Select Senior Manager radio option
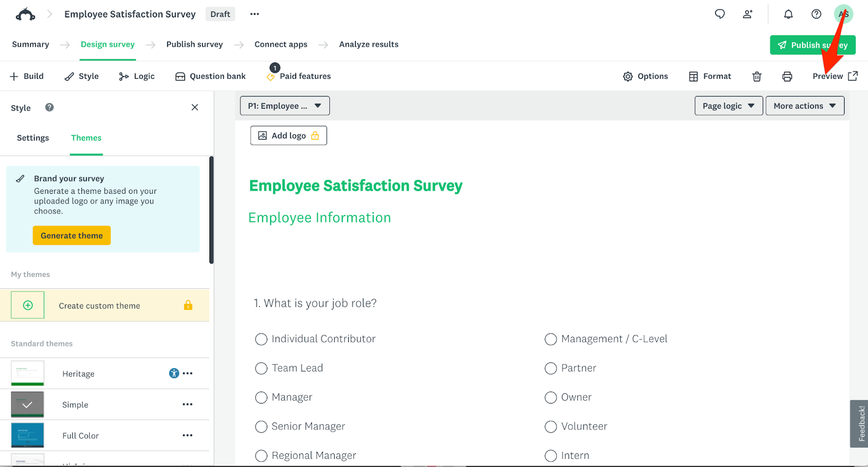 (261, 427)
